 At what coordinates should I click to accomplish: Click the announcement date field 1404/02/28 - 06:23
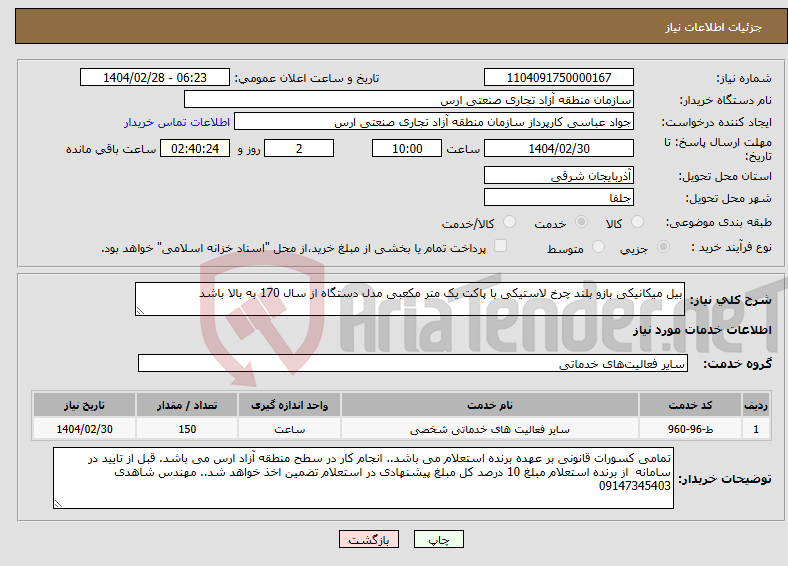click(x=155, y=77)
